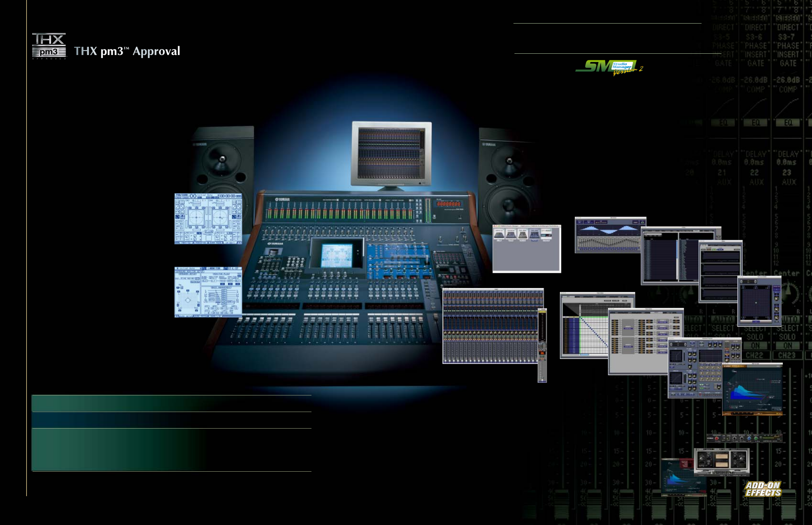Select the leftmost console icon in Studio Manager launcher
Image resolution: width=812 pixels, height=525 pixels.
tap(499, 235)
